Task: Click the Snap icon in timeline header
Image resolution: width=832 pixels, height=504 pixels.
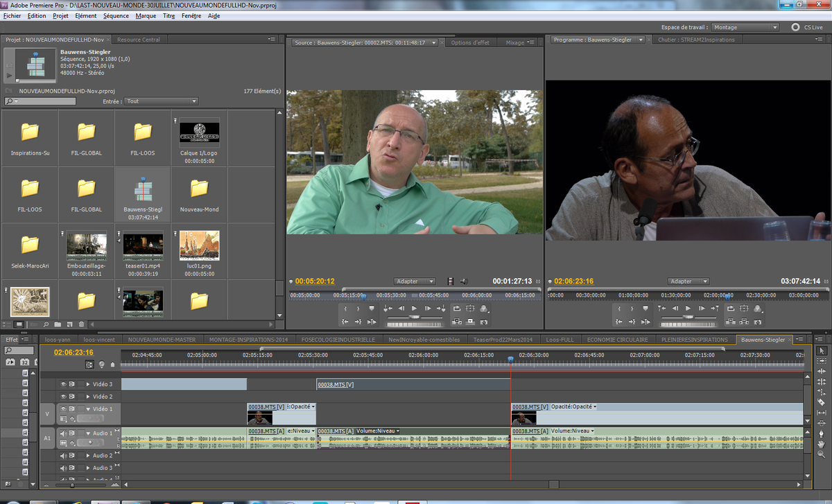Action: coord(90,364)
